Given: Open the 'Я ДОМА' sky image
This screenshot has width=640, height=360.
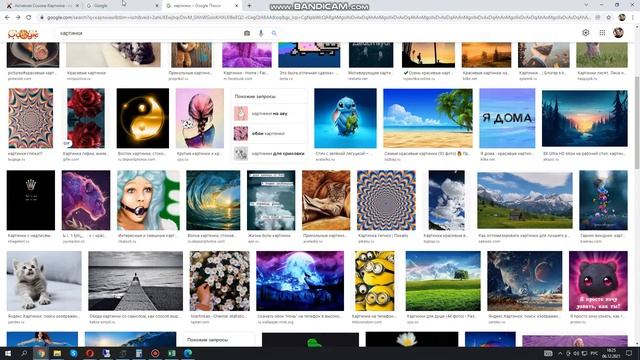Looking at the screenshot, I should tap(507, 118).
